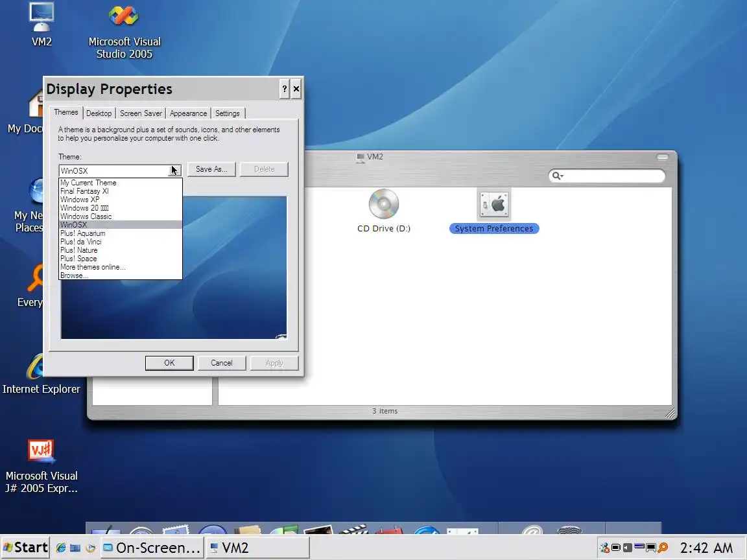The width and height of the screenshot is (747, 560).
Task: Click the help question mark button
Action: 285,89
